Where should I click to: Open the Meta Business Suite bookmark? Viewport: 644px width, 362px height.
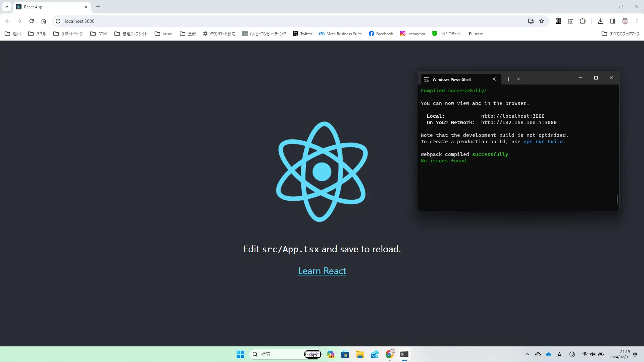(x=340, y=34)
